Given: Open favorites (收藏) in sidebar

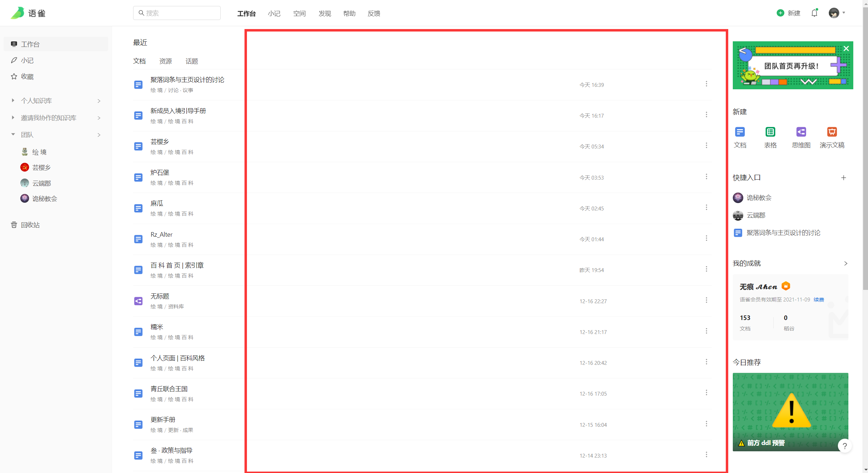Looking at the screenshot, I should point(27,76).
